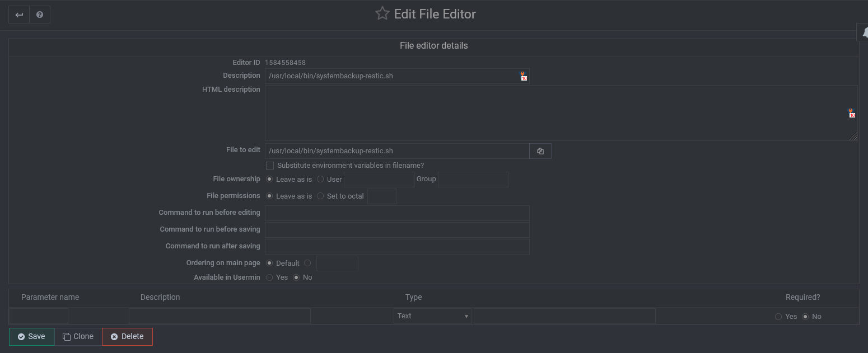The width and height of the screenshot is (868, 353).
Task: Click the Parameter name column header
Action: tap(49, 297)
